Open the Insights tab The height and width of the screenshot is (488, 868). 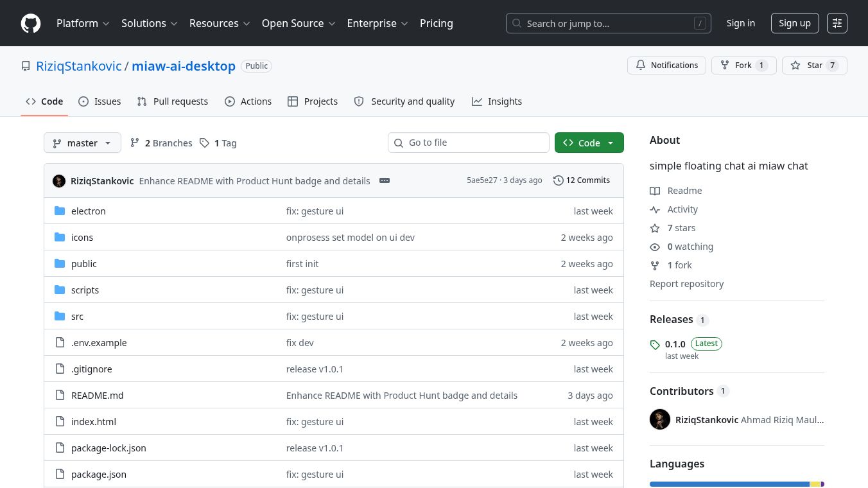tap(497, 101)
